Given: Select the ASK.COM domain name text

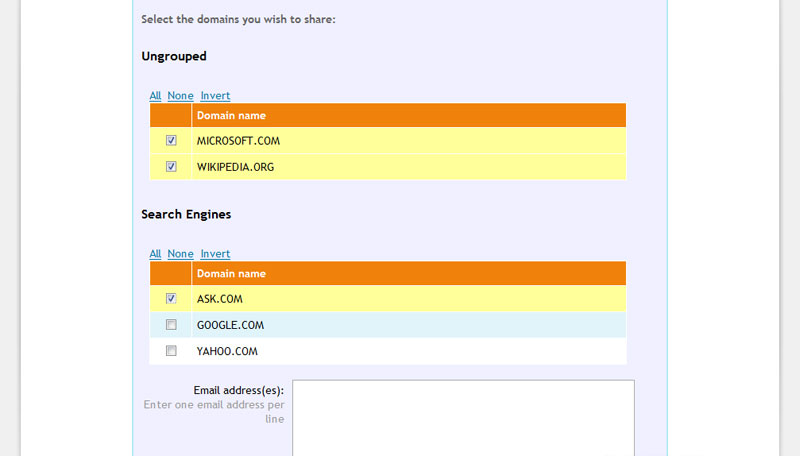Looking at the screenshot, I should 219,299.
